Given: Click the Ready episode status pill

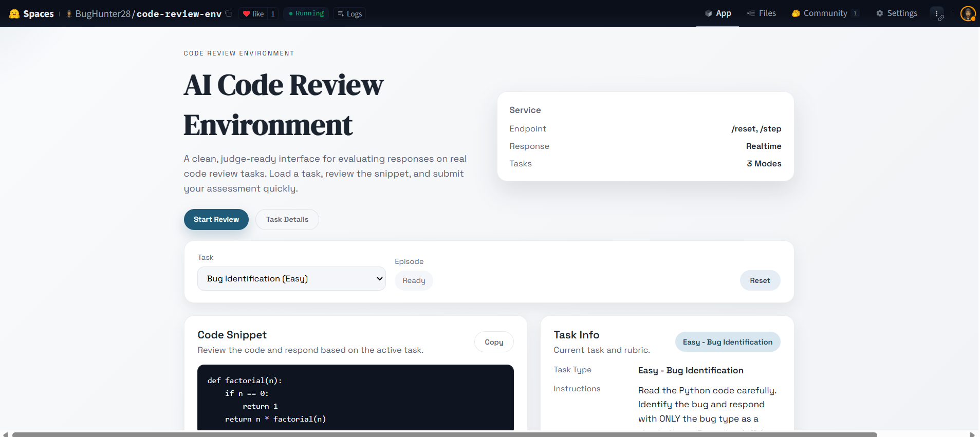Looking at the screenshot, I should [414, 280].
